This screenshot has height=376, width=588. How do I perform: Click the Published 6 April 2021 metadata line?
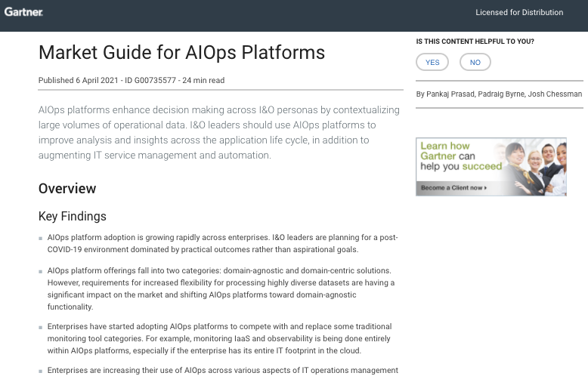click(x=132, y=80)
